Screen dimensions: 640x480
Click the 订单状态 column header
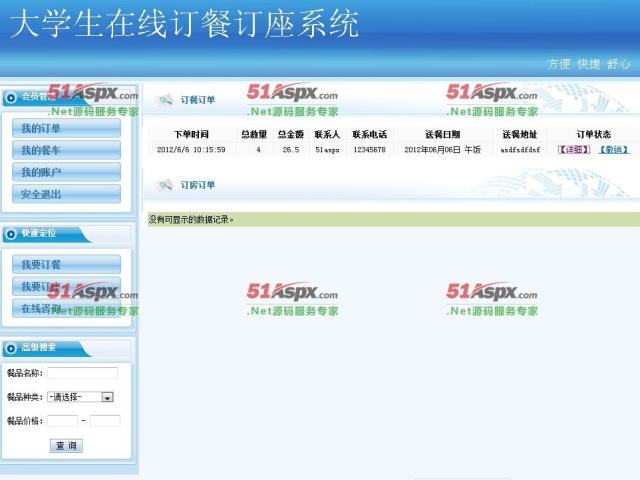593,134
